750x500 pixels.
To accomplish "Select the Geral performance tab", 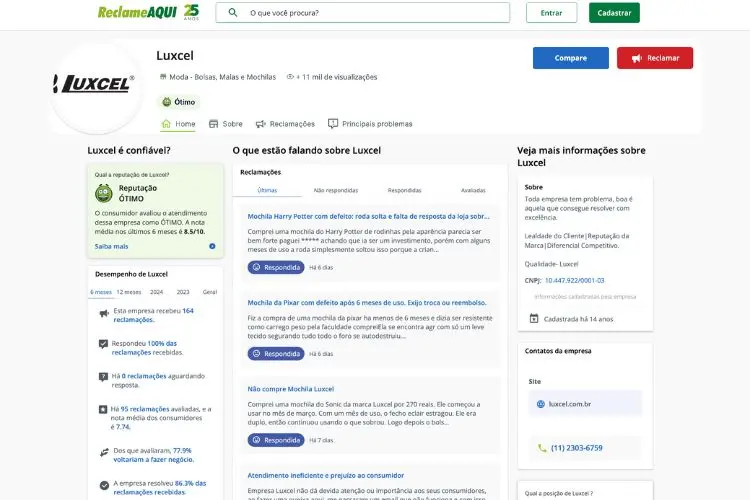I will pos(210,292).
